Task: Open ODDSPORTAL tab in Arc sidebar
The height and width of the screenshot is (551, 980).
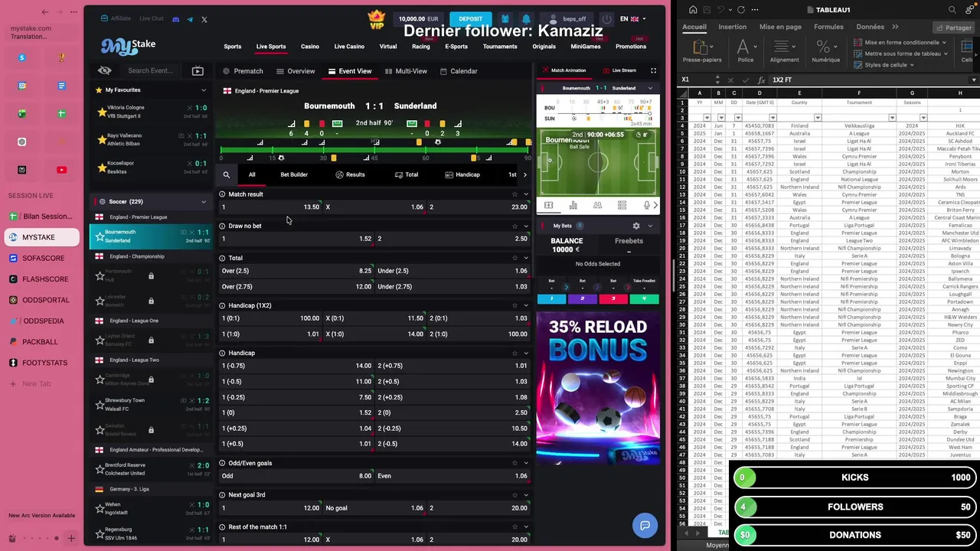Action: (x=45, y=300)
